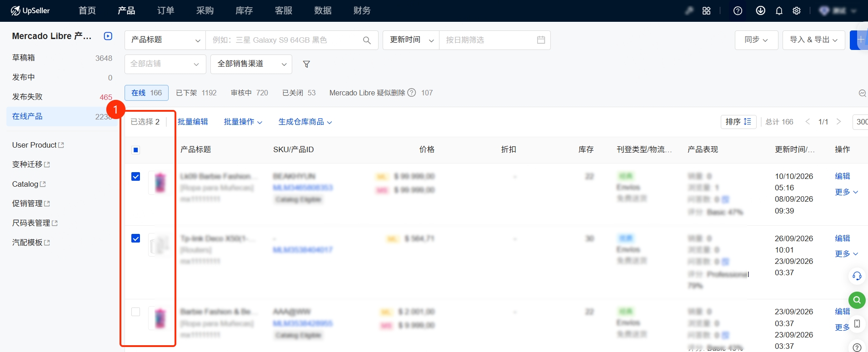Screen dimensions: 868x352
Task: Open the headset customer support widget
Action: (x=857, y=276)
